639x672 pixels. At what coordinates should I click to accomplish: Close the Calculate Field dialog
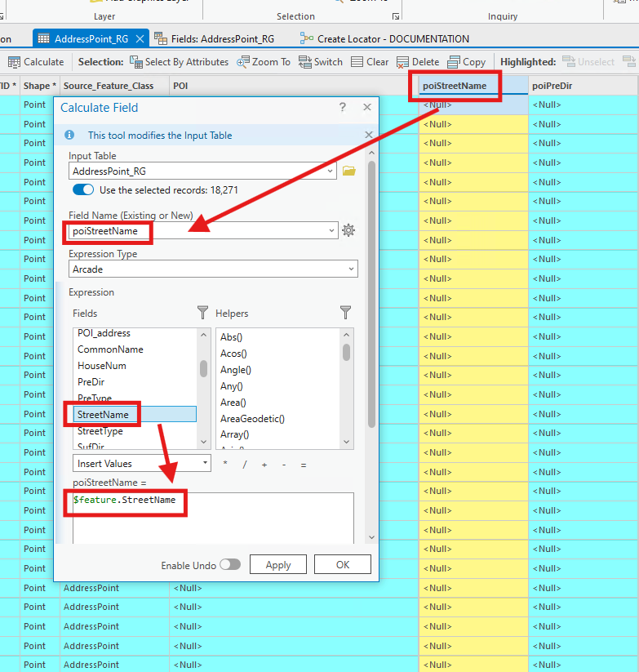pos(367,107)
